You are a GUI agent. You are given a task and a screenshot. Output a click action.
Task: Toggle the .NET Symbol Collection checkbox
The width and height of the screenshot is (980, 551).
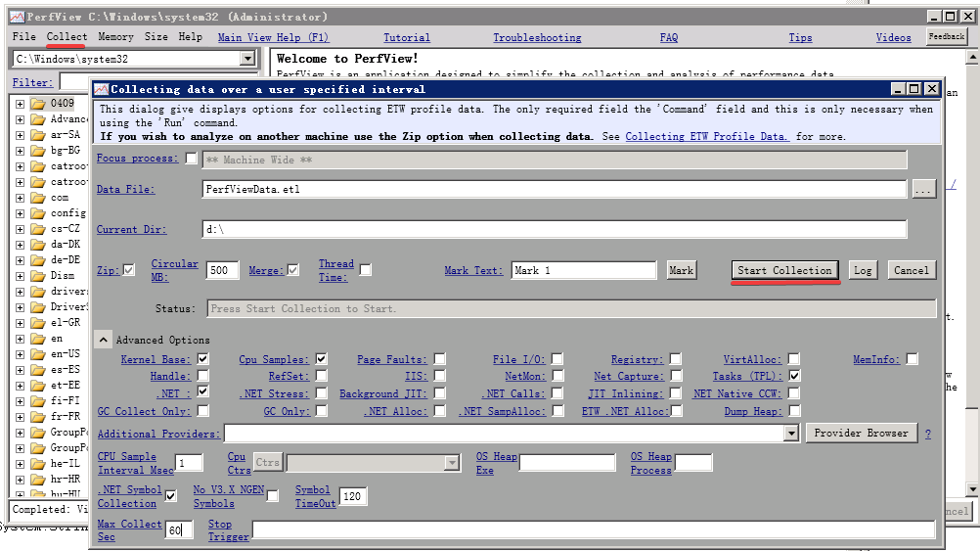click(x=170, y=496)
